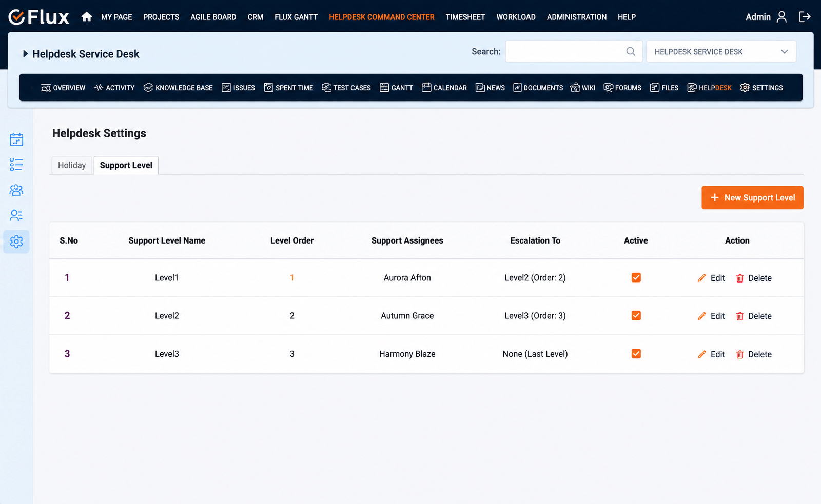Click the Aurora Afton assignee cell
Viewport: 821px width, 504px height.
pyautogui.click(x=407, y=277)
